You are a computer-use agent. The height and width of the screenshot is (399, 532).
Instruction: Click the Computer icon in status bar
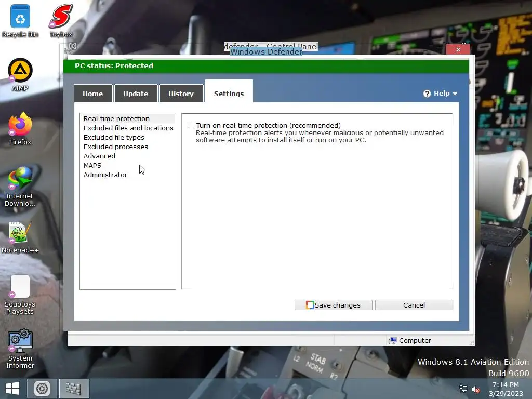[393, 340]
